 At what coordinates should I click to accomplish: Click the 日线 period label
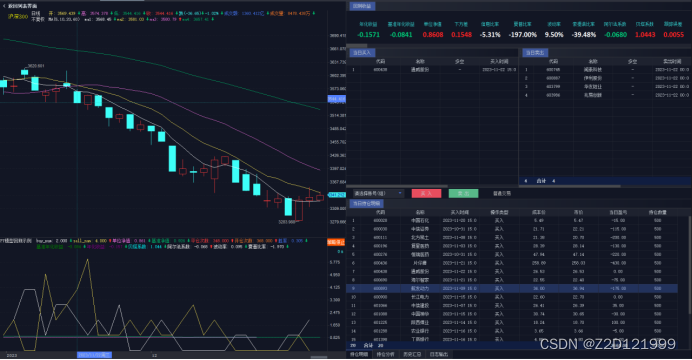[35, 14]
